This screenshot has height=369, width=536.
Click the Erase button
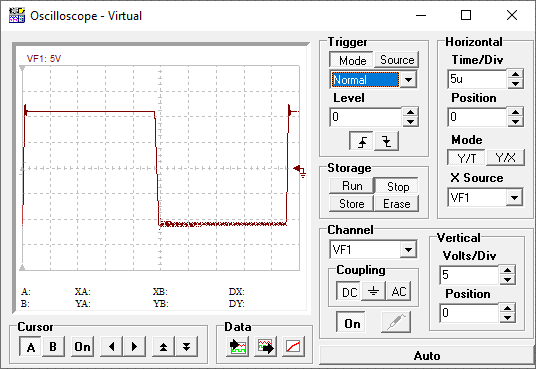tap(397, 204)
